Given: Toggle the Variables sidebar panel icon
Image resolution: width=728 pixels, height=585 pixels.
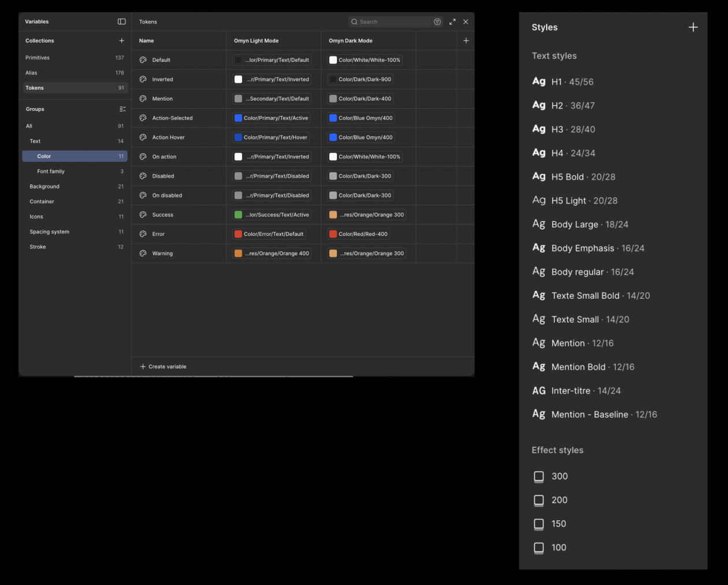Looking at the screenshot, I should click(121, 21).
